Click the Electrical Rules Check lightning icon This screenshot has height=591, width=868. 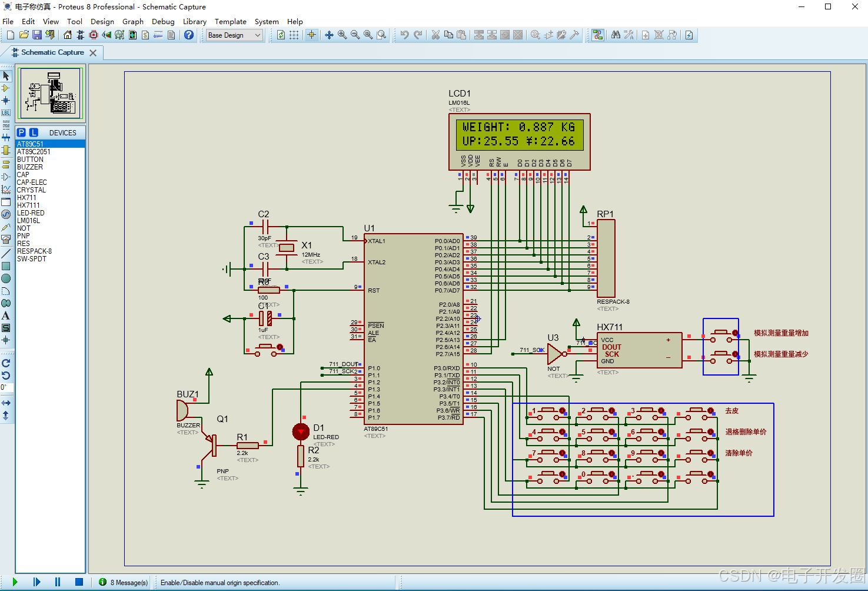click(x=689, y=35)
